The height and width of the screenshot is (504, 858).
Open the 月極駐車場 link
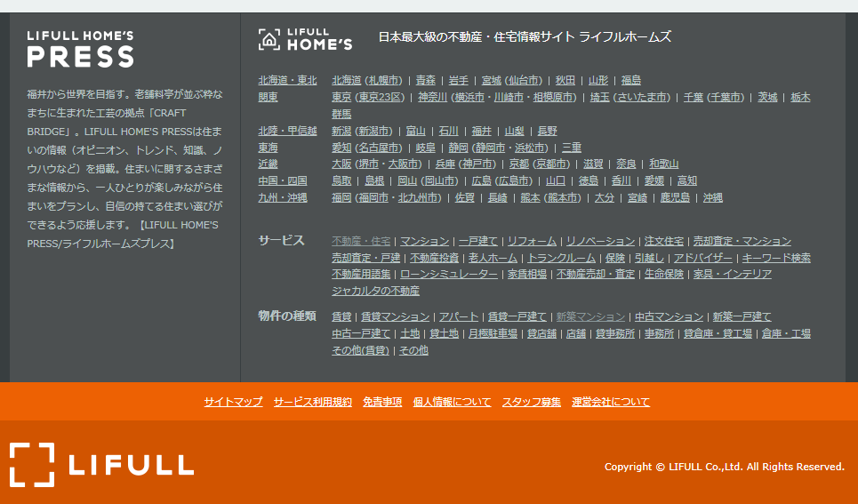point(493,334)
